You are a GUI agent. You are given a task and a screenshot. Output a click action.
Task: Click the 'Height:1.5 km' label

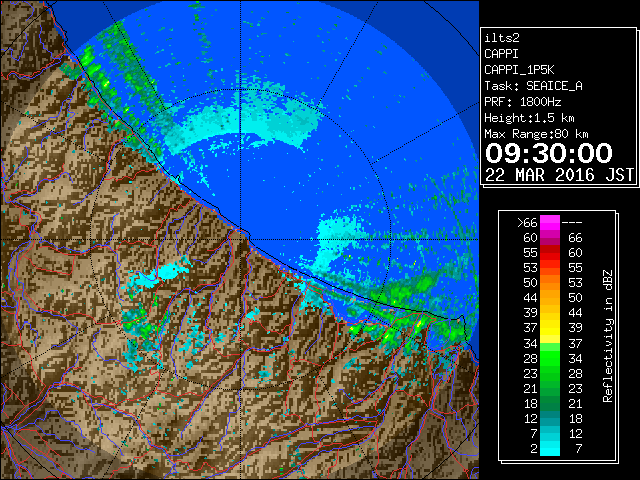click(529, 118)
